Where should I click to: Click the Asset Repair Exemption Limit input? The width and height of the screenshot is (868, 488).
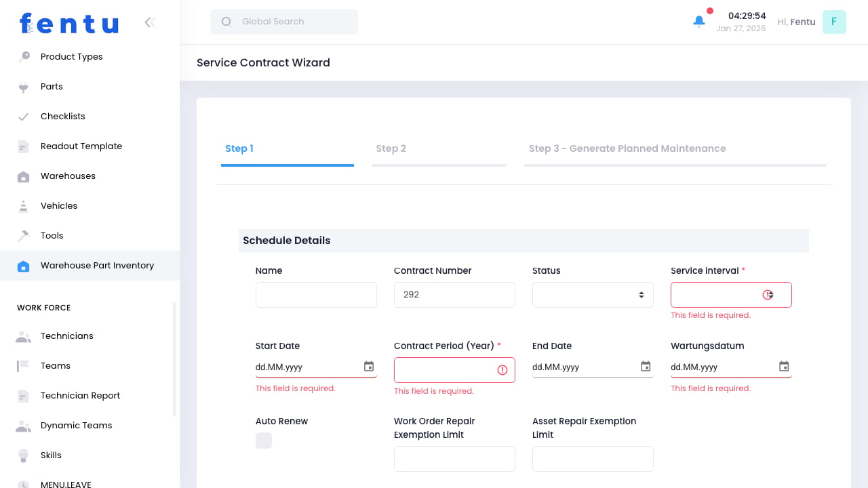(x=593, y=459)
